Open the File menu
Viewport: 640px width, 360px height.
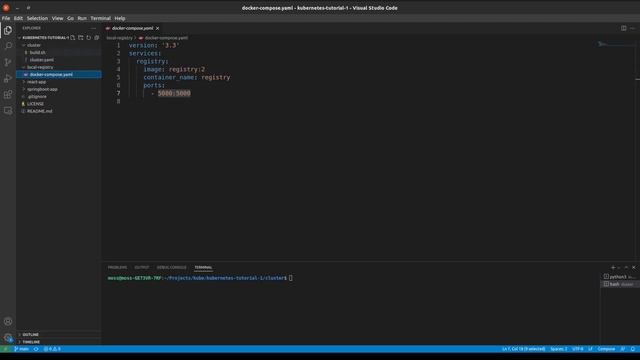click(x=6, y=18)
